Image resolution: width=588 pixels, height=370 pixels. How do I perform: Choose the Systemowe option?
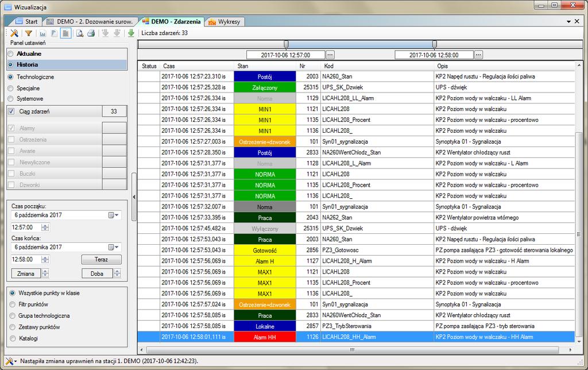coord(10,99)
